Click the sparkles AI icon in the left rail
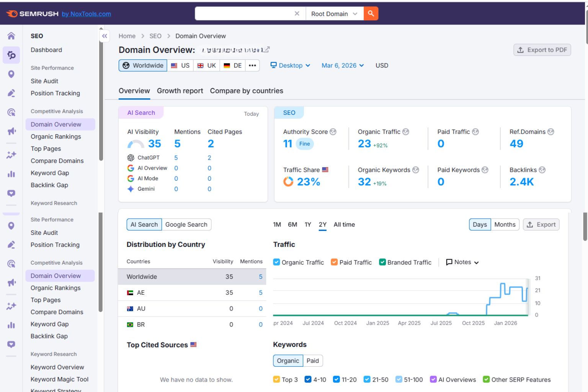This screenshot has width=588, height=392. (x=11, y=155)
